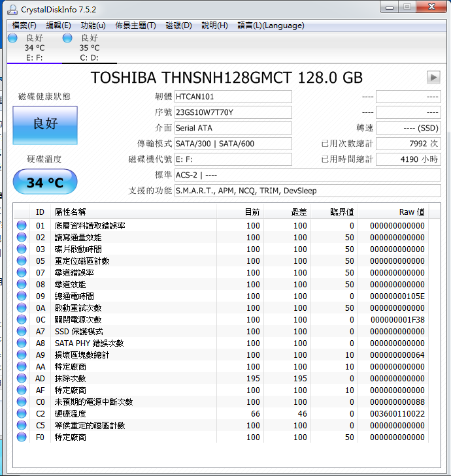This screenshot has width=451, height=476.
Task: Click raw value 000000001F38
Action: pos(397,319)
